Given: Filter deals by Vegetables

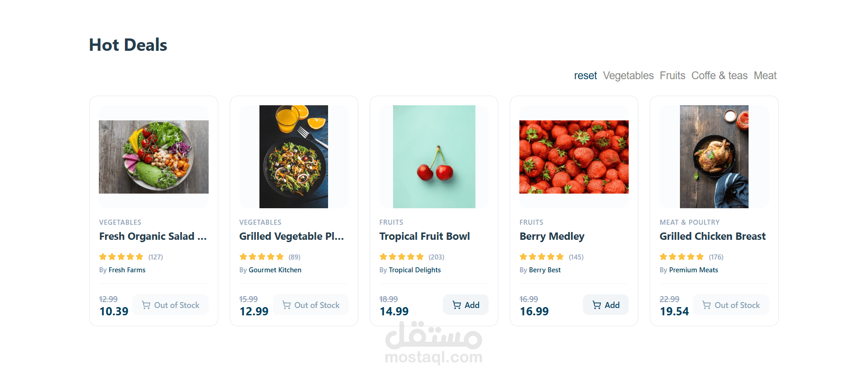Looking at the screenshot, I should (x=628, y=76).
